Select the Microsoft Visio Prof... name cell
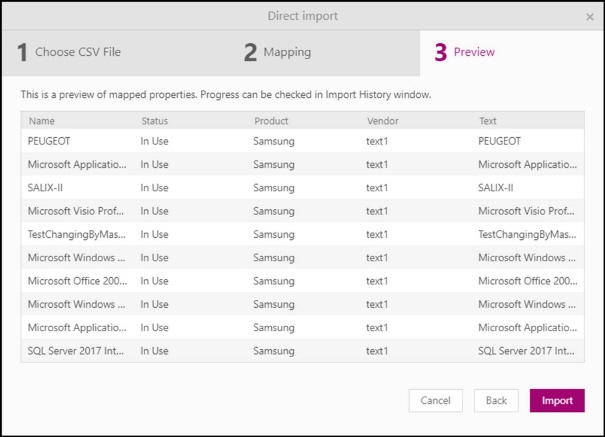Image resolution: width=605 pixels, height=437 pixels. 76,211
